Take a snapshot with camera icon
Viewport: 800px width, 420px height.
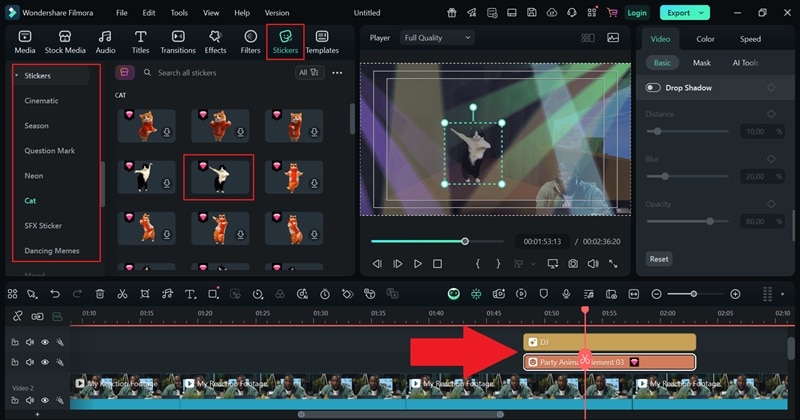click(x=573, y=264)
